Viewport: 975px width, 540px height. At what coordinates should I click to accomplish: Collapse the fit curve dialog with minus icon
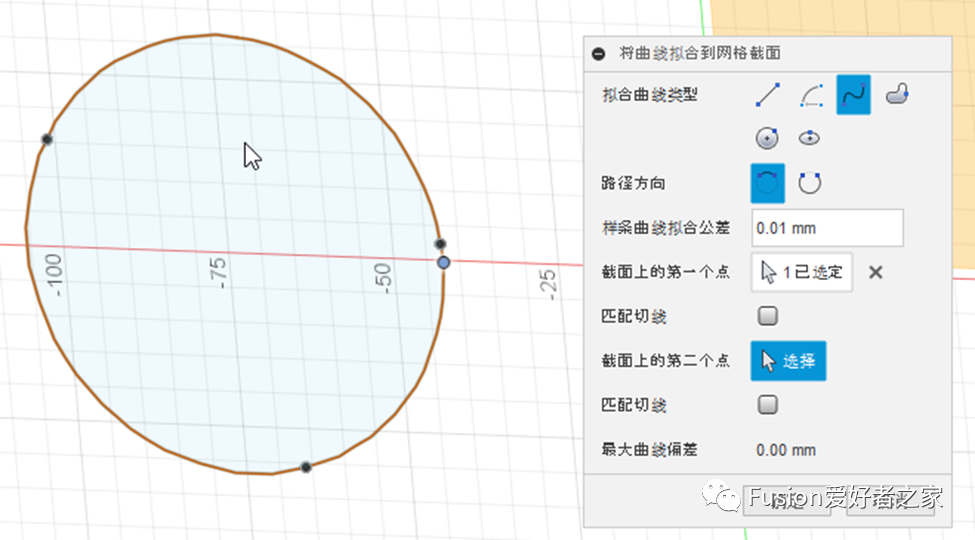[x=598, y=54]
